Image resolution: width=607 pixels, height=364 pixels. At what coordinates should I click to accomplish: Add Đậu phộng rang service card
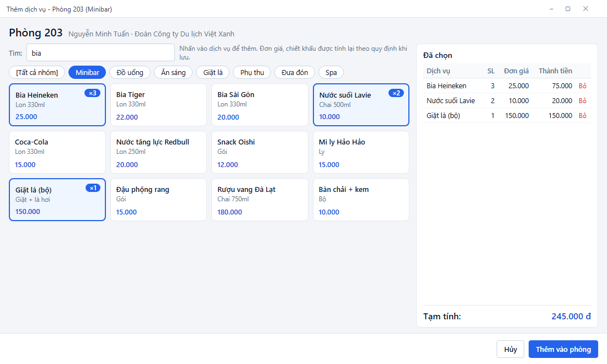(159, 200)
